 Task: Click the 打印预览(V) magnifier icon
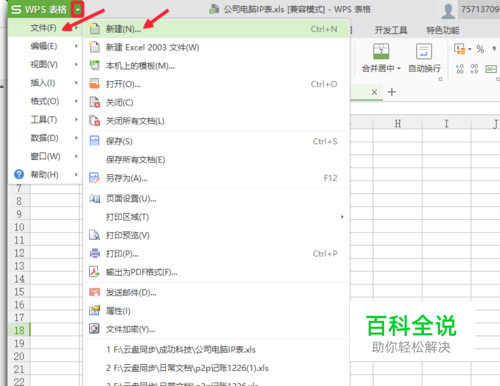[x=95, y=235]
